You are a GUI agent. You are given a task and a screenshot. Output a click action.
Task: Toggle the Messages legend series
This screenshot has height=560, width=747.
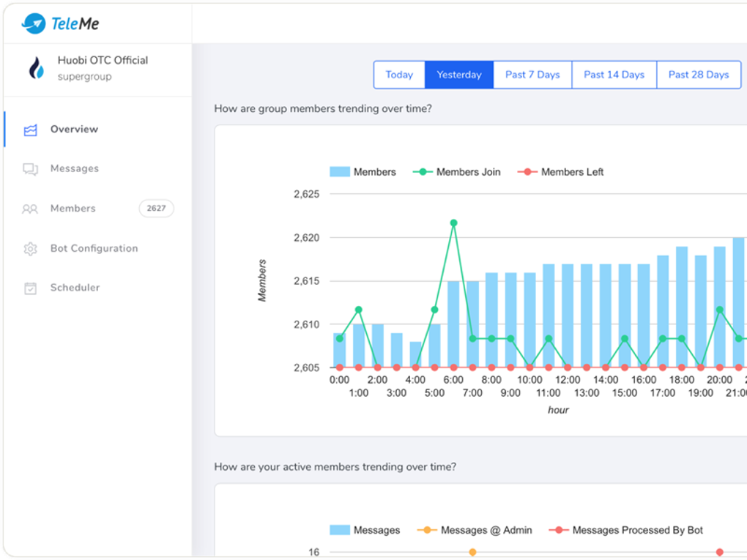pos(365,530)
